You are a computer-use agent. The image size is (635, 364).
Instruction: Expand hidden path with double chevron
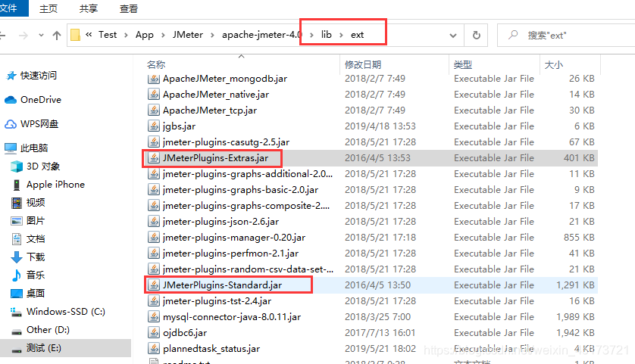pos(89,35)
